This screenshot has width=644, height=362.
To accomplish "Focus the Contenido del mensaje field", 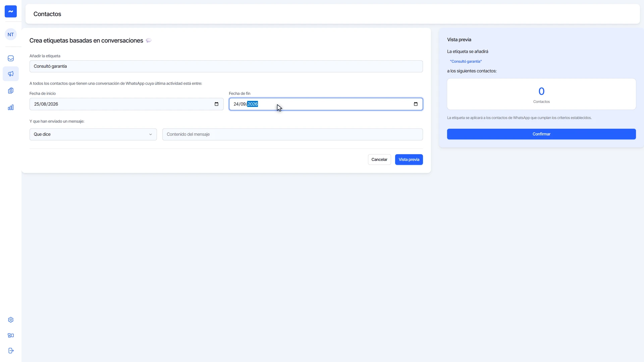I will [292, 134].
